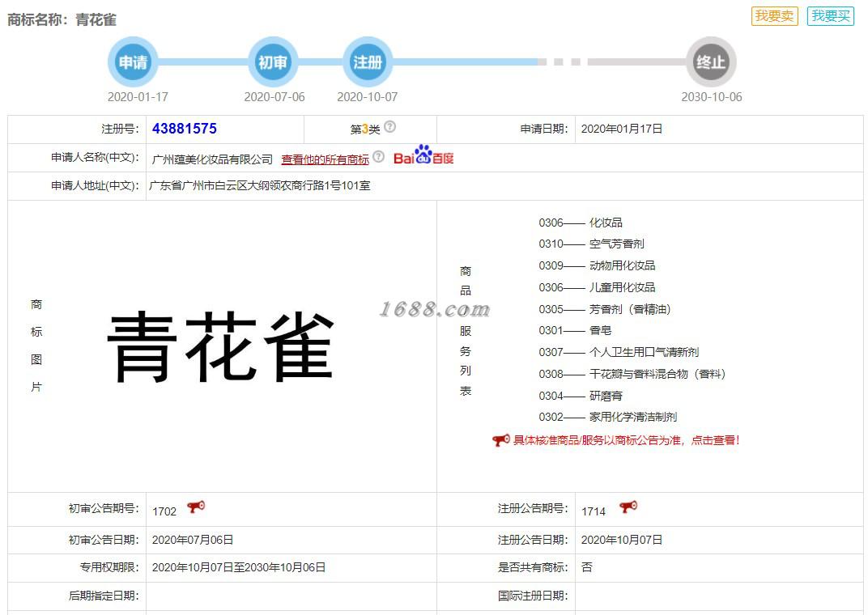
Task: Click 申请日期 value 2020年01月17日
Action: tap(622, 129)
